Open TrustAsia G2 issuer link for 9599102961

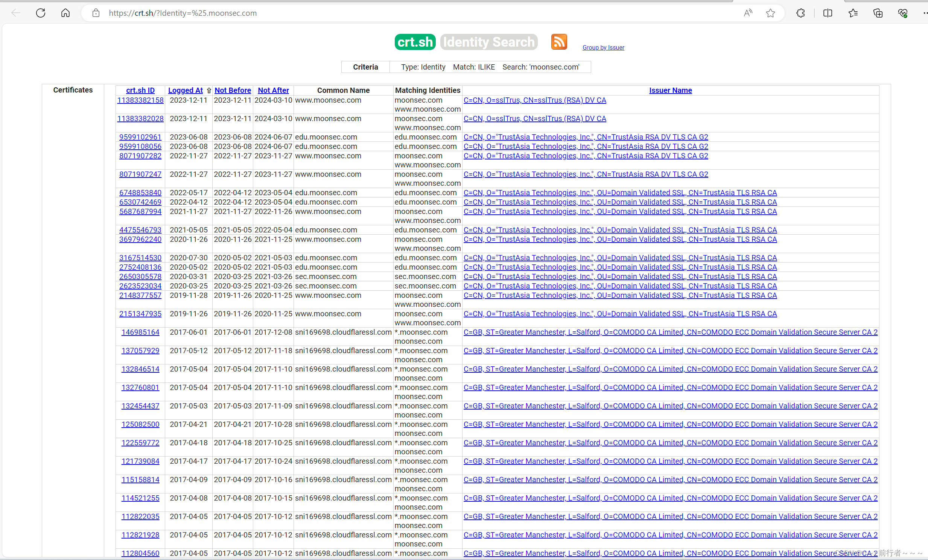(586, 137)
